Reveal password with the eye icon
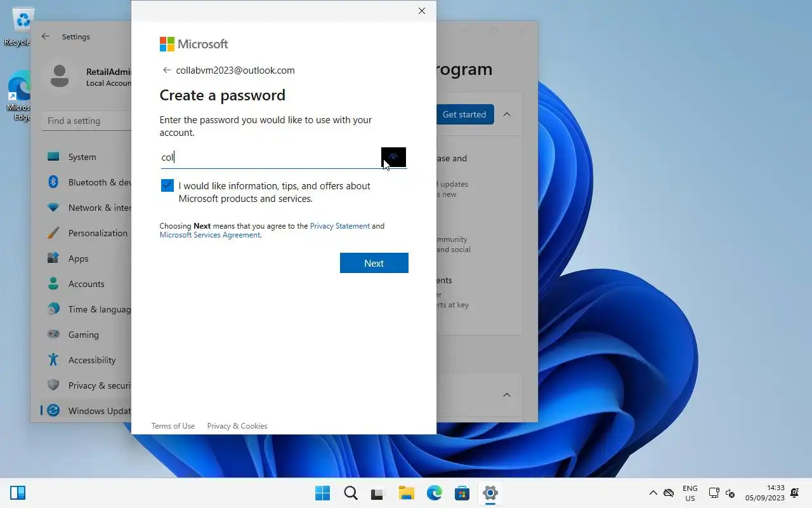Screen dimensions: 812x508 [x=393, y=157]
